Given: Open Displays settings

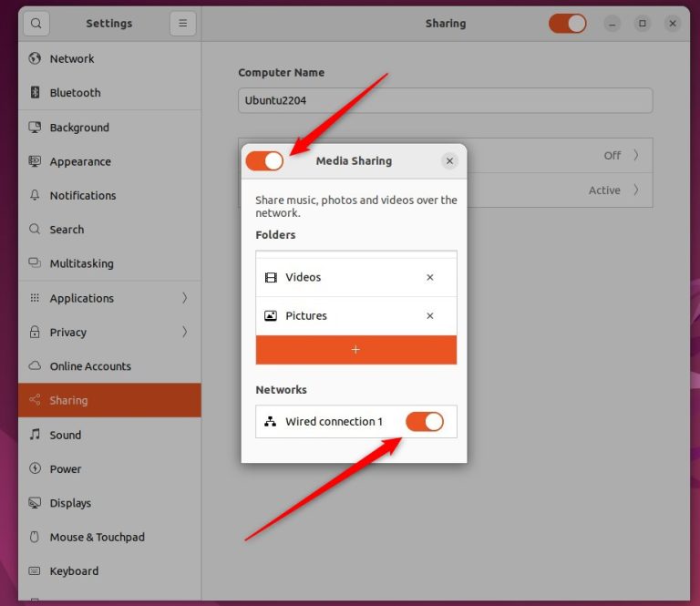Looking at the screenshot, I should [x=109, y=502].
